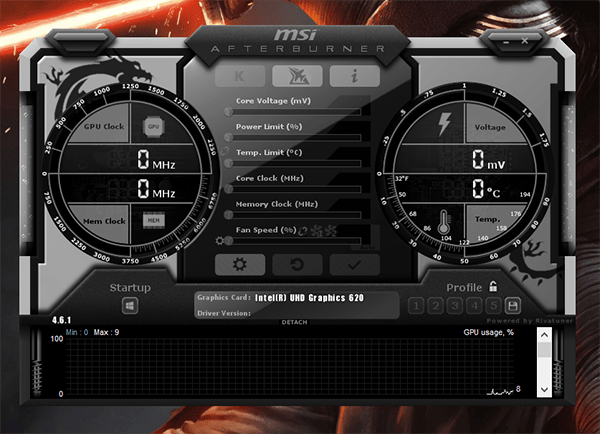Click the Max : 9 graph value
600x434 pixels.
[x=106, y=332]
